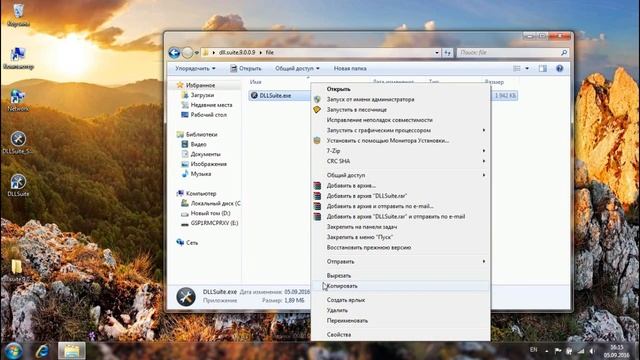The image size is (640, 360).
Task: Click the volume tray icon
Action: tap(592, 351)
